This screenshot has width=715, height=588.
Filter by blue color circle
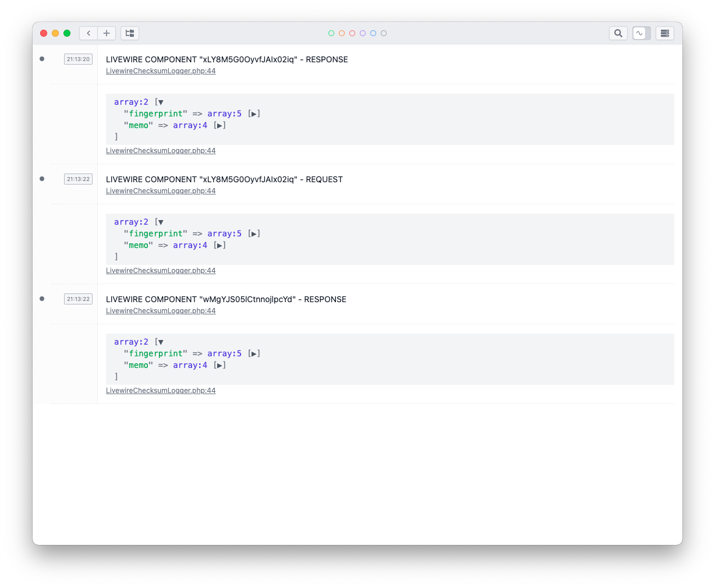click(373, 33)
